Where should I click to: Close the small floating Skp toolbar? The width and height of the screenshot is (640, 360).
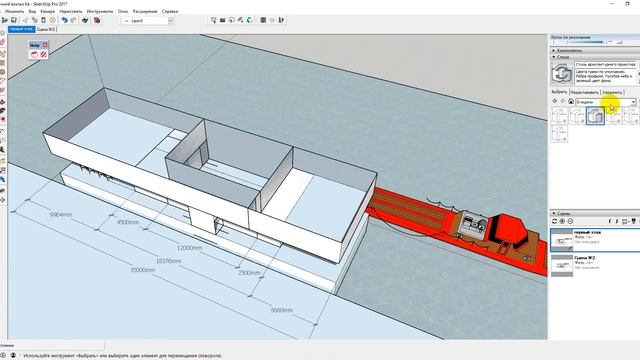[45, 45]
